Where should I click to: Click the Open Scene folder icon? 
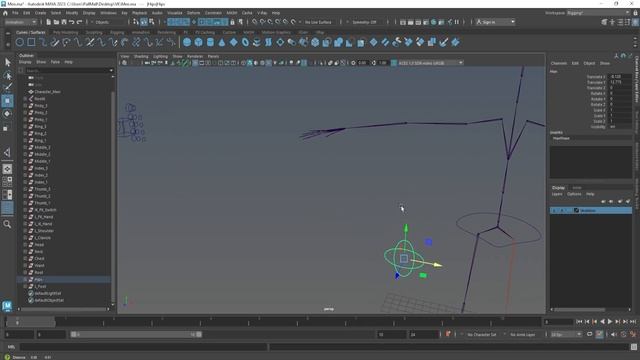tap(56, 22)
